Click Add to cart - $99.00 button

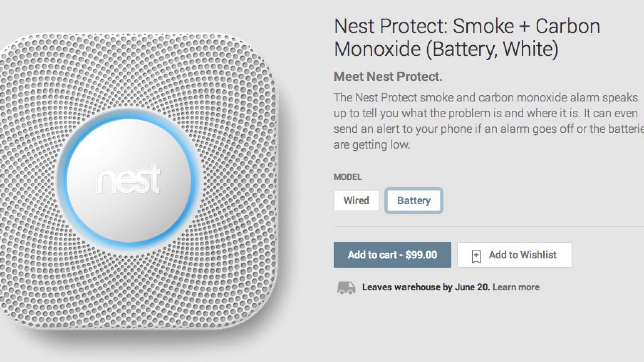click(x=392, y=255)
